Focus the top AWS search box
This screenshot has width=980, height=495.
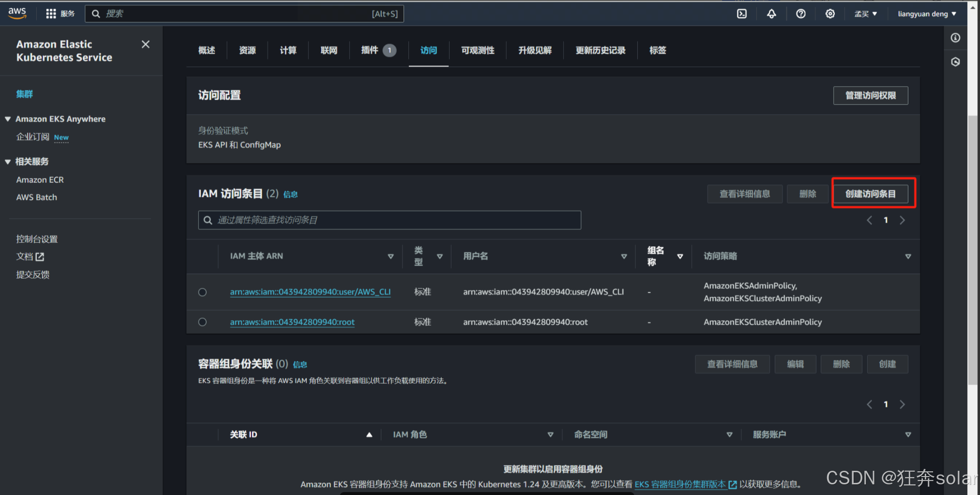click(x=244, y=14)
